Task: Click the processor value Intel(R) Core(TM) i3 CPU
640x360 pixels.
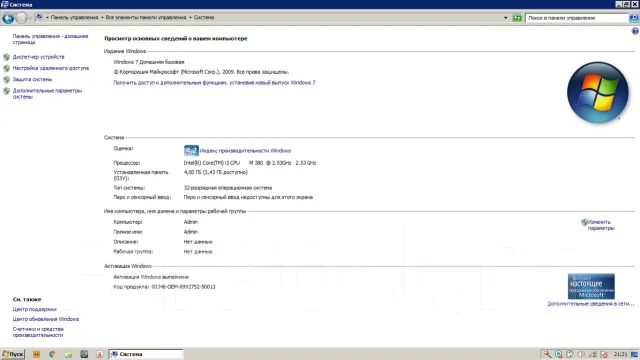Action: (250, 163)
